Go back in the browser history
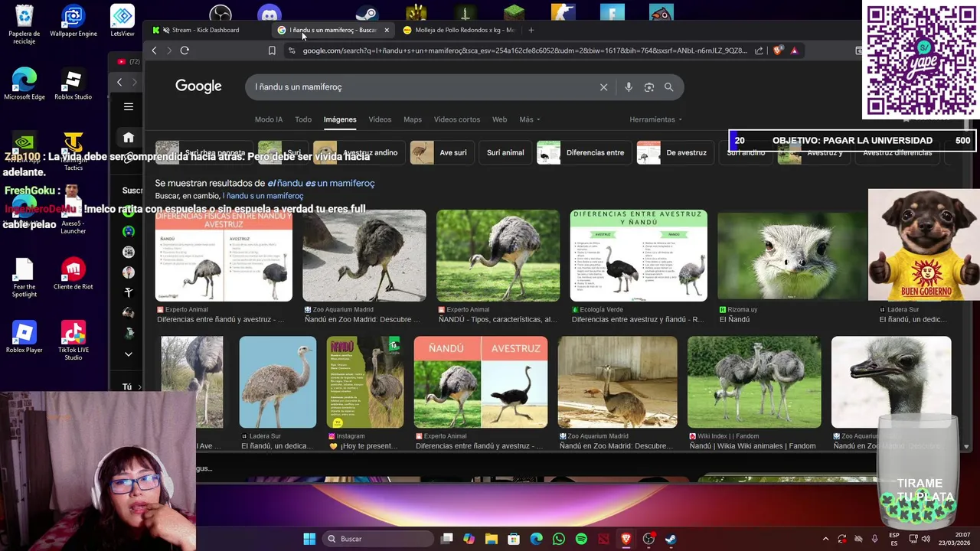Viewport: 980px width, 551px height. click(154, 51)
